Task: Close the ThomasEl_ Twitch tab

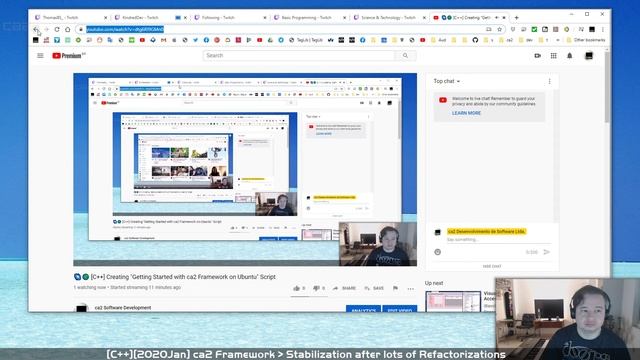Action: (105, 18)
